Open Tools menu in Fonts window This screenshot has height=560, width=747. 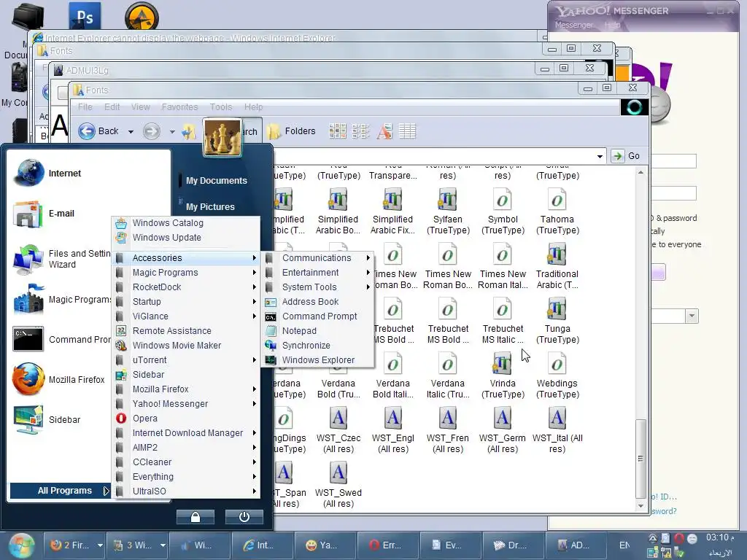tap(221, 107)
